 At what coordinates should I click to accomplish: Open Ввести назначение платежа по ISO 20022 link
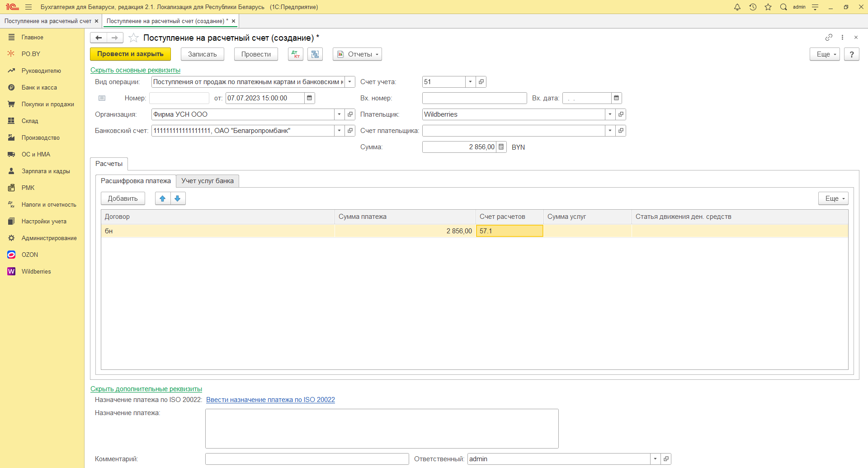point(270,400)
